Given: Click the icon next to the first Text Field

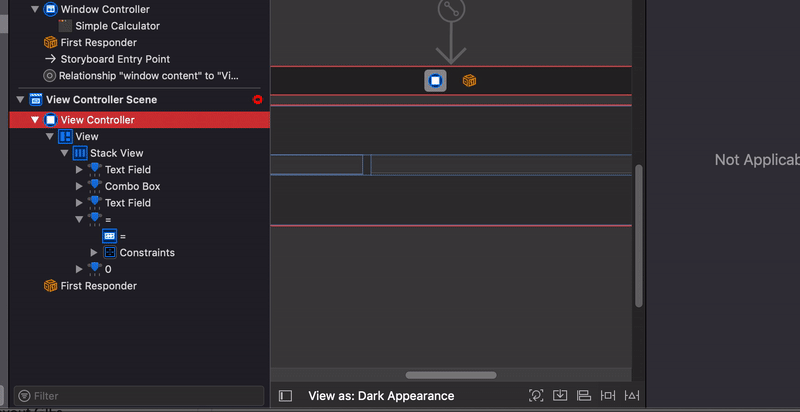Looking at the screenshot, I should pyautogui.click(x=94, y=170).
